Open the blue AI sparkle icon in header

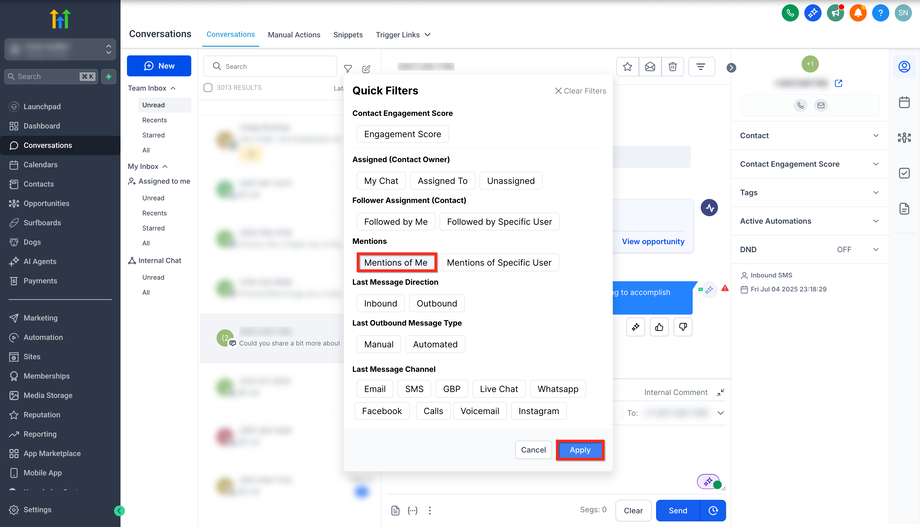point(813,12)
